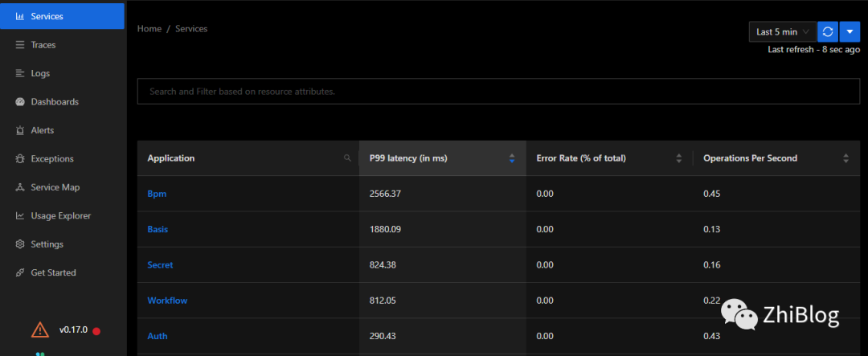The height and width of the screenshot is (356, 868).
Task: Focus the resource attributes search field
Action: click(498, 92)
